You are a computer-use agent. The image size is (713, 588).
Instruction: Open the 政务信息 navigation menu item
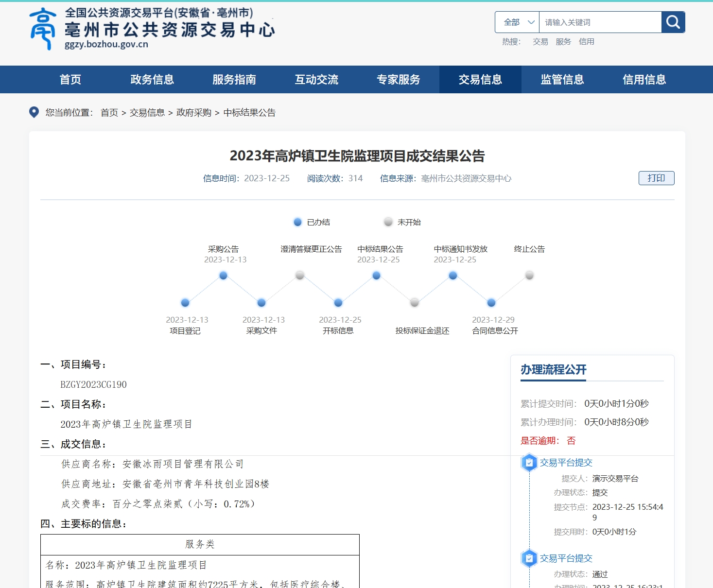click(152, 80)
